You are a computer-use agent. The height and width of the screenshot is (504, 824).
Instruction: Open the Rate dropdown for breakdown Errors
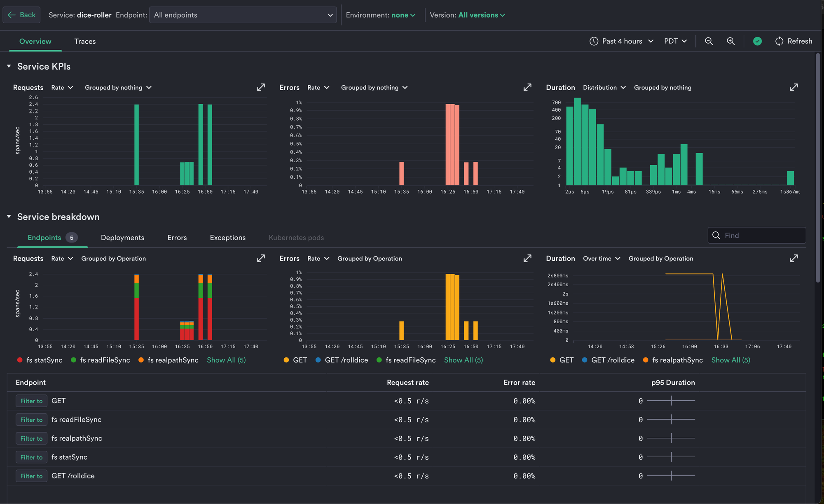318,258
